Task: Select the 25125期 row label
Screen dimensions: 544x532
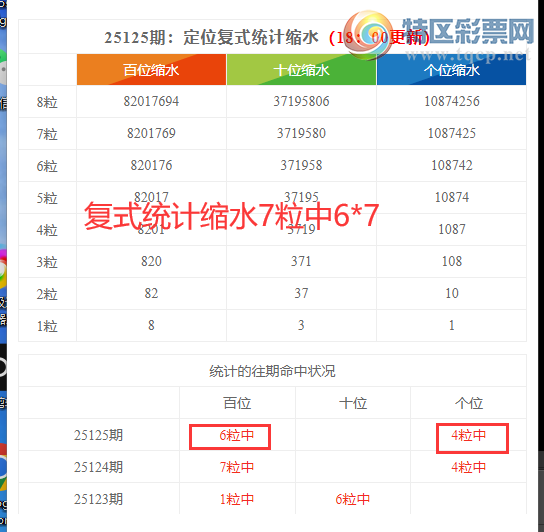Action: point(98,435)
